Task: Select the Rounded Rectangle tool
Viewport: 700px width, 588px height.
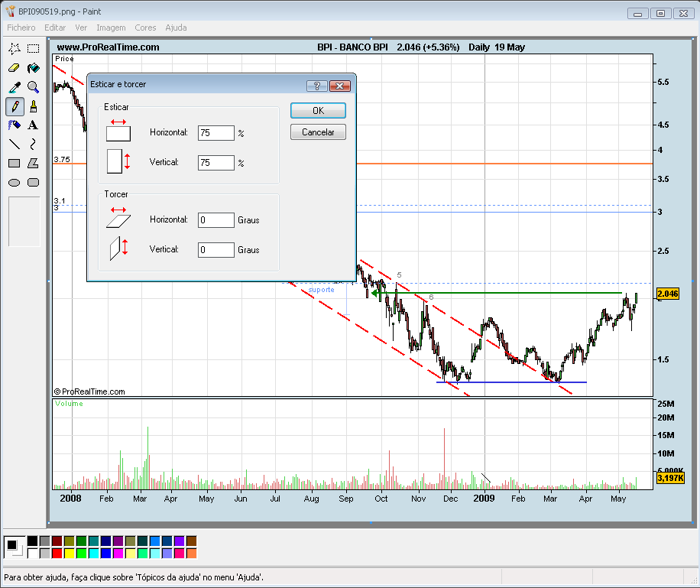Action: 33,182
